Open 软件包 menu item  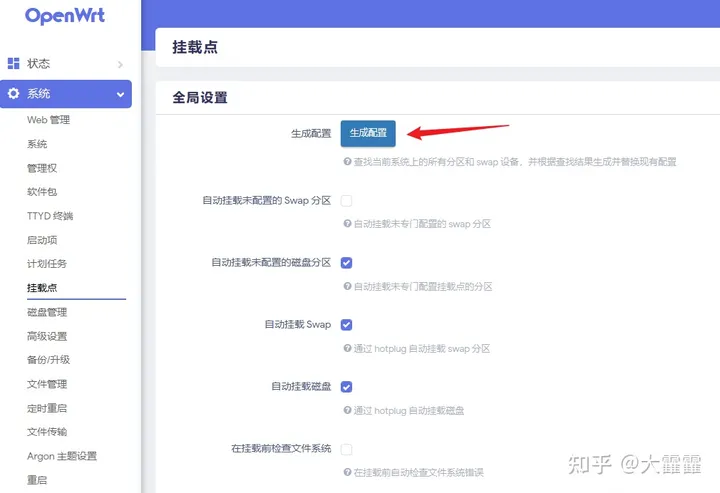point(42,192)
